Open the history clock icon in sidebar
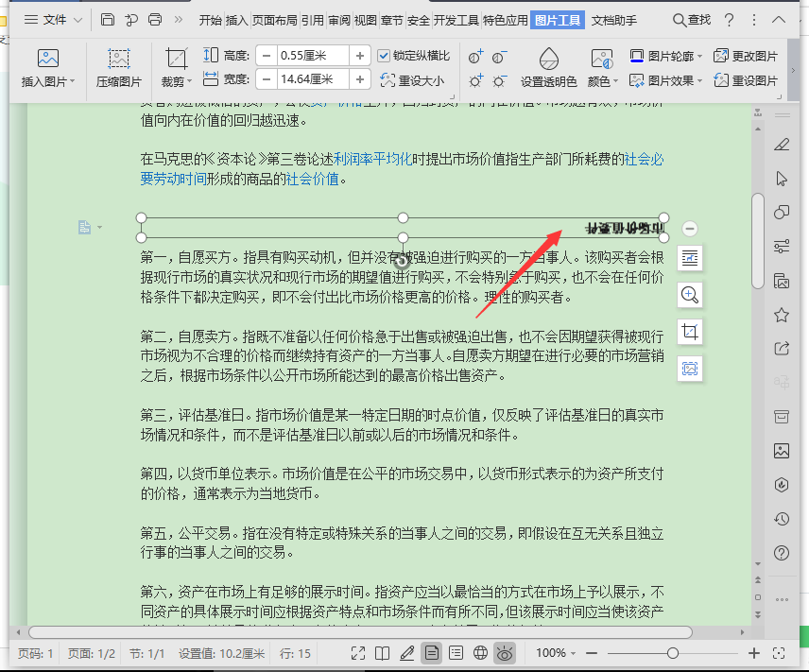Screen dimensions: 809x672 click(782, 519)
